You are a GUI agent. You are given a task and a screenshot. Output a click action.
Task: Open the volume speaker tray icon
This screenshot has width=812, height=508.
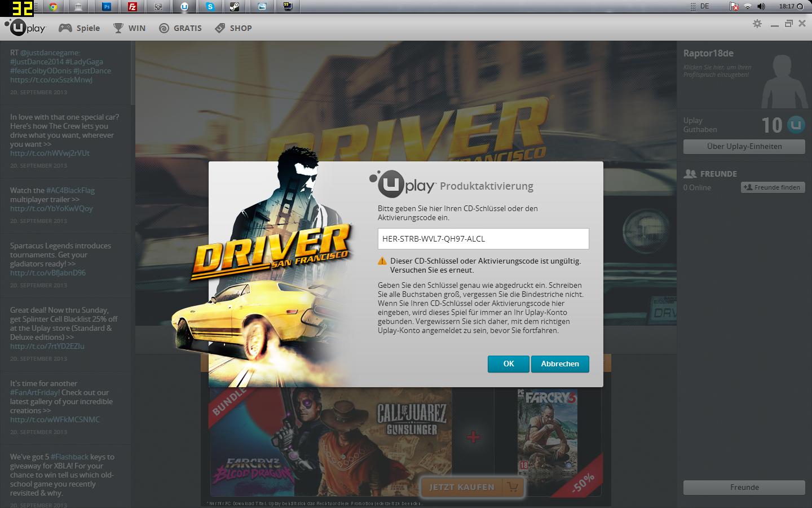[761, 6]
